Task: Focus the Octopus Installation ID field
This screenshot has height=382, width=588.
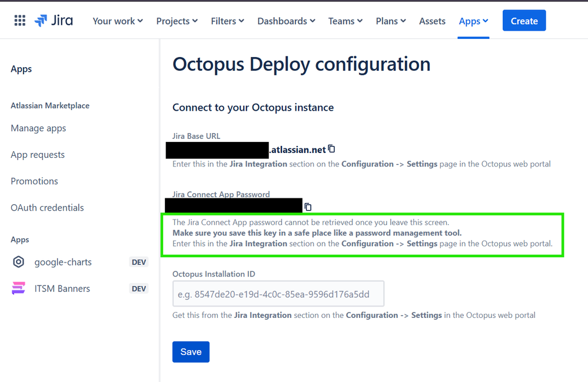Action: coord(278,294)
